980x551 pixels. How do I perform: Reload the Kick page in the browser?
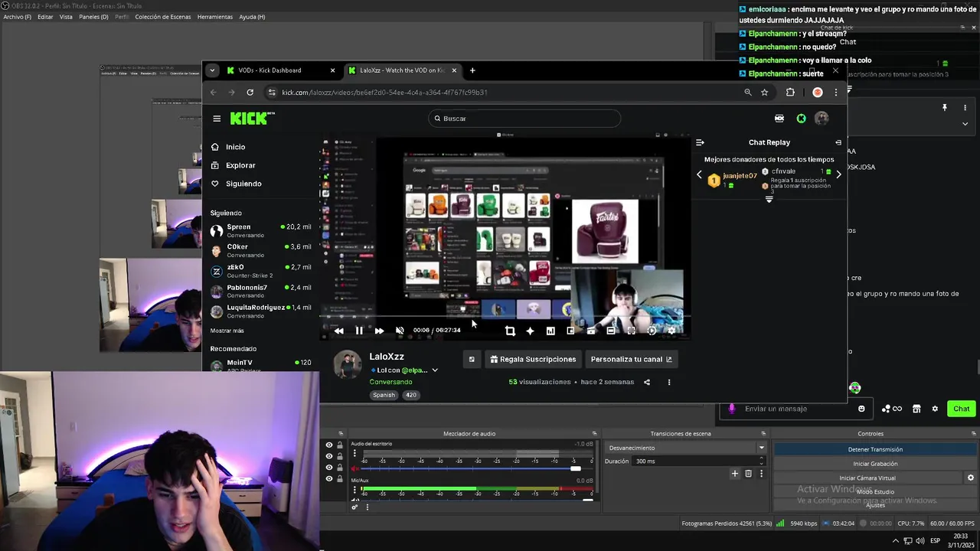click(250, 93)
